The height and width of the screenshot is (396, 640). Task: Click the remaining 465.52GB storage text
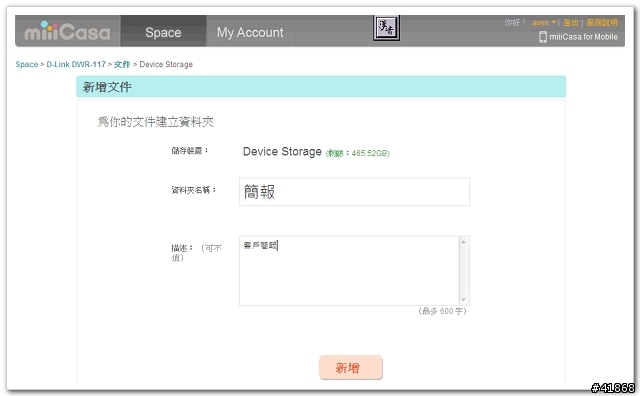coord(358,153)
